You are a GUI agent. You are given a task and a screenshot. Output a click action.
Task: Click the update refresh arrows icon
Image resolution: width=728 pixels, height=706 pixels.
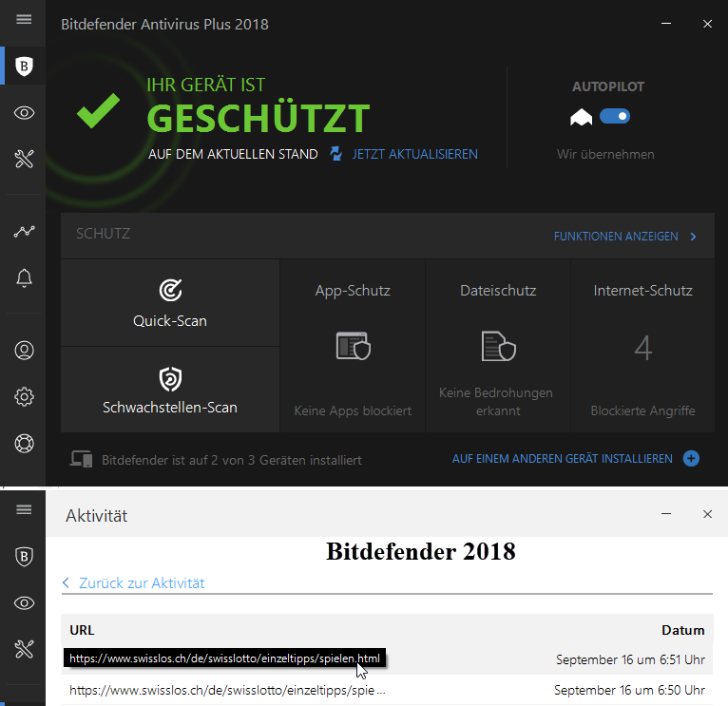336,154
